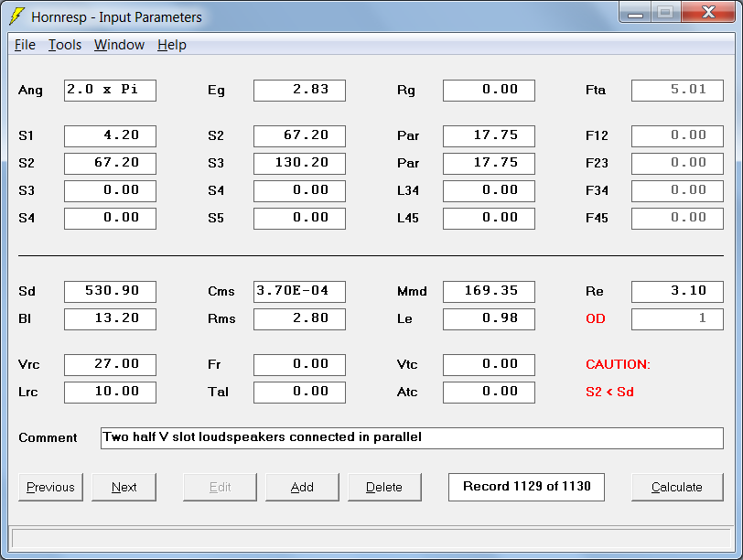Click the red S2 < Sd warning
This screenshot has width=743, height=560.
coord(609,393)
